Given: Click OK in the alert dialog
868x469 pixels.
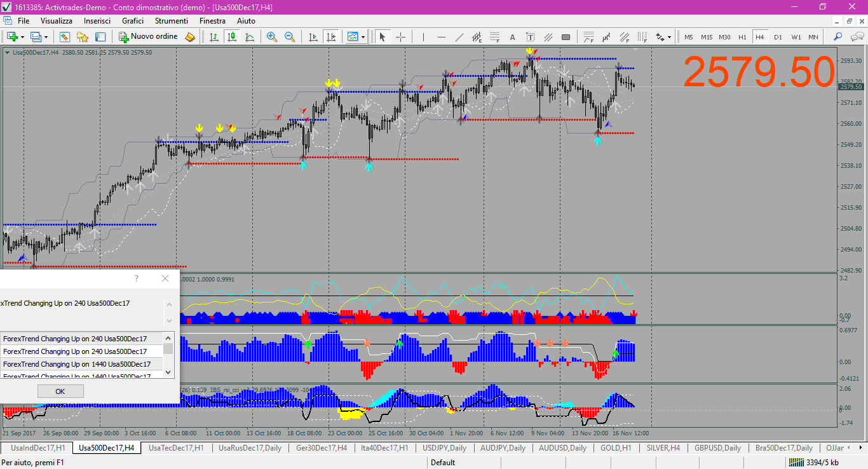Looking at the screenshot, I should (x=60, y=391).
